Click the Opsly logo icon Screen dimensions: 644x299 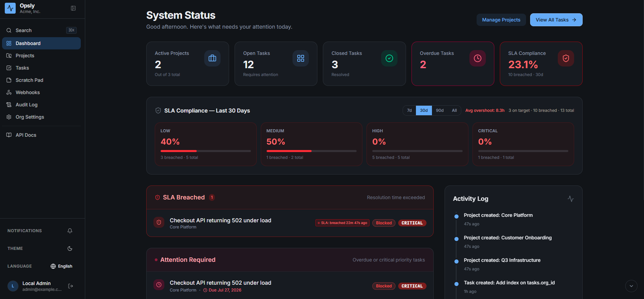pos(10,8)
